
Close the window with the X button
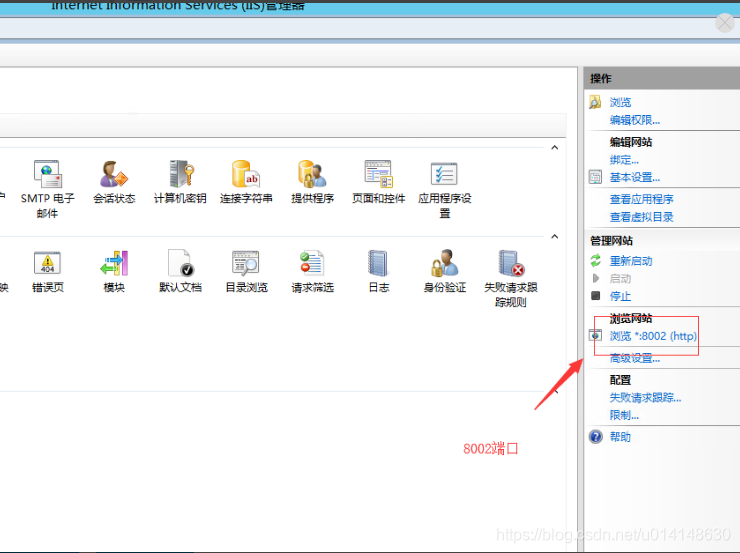[725, 22]
